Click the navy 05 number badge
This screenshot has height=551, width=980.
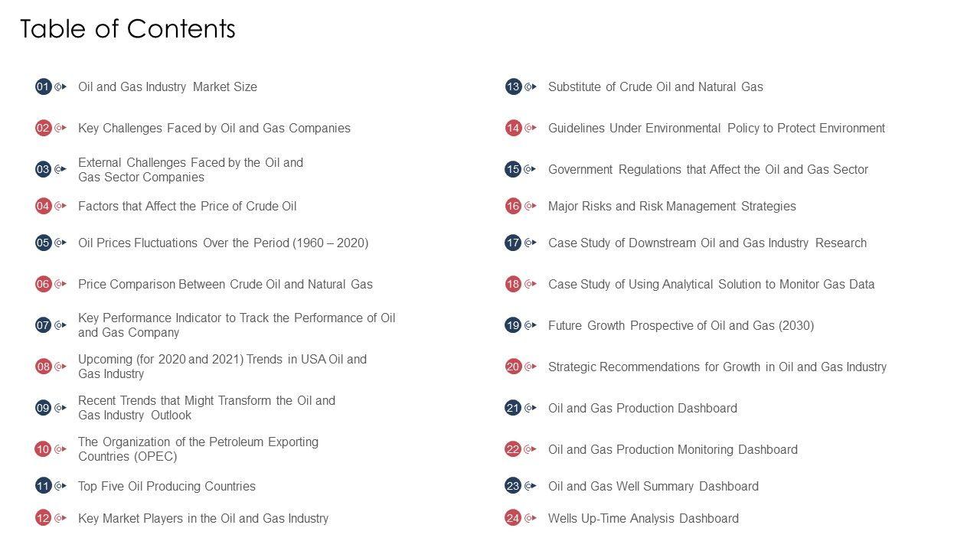coord(43,243)
